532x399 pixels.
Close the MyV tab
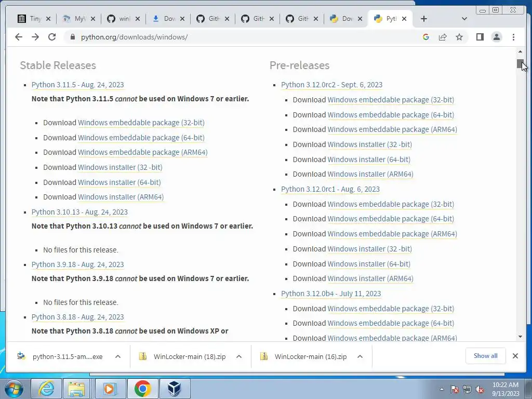click(93, 19)
